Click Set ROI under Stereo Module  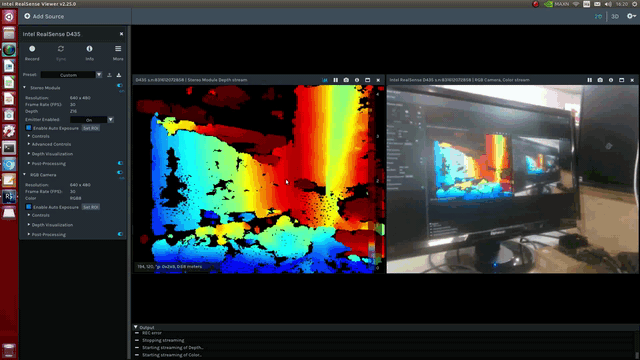coord(91,128)
